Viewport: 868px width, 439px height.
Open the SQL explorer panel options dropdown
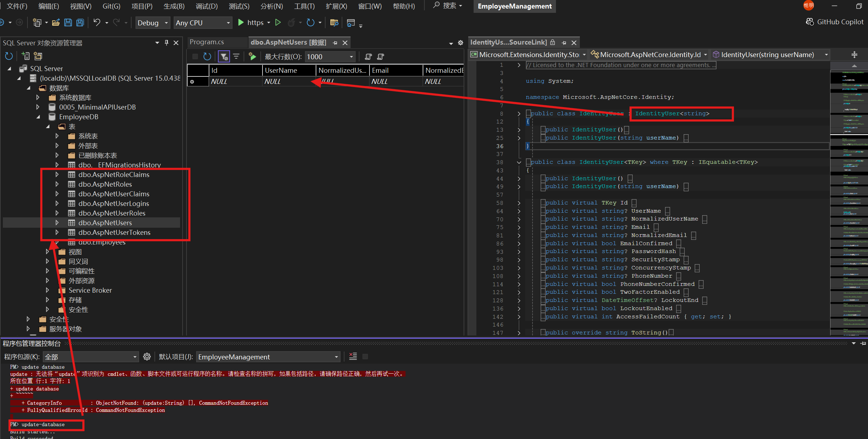pos(157,43)
